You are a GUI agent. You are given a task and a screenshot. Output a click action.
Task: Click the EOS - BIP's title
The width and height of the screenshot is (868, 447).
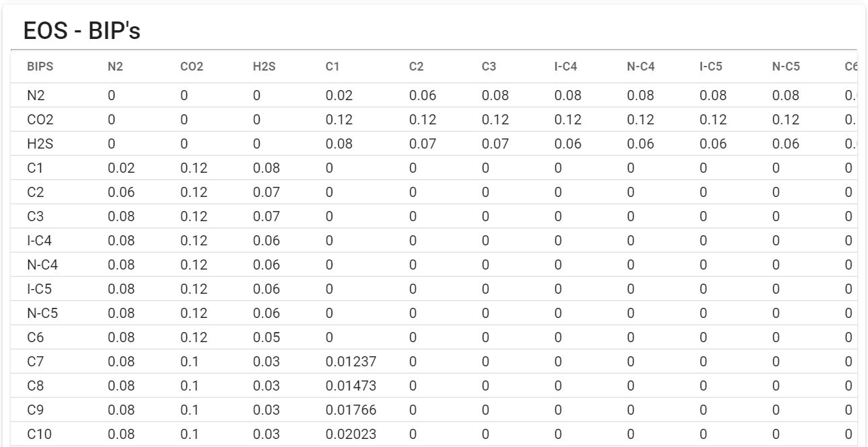pyautogui.click(x=81, y=31)
